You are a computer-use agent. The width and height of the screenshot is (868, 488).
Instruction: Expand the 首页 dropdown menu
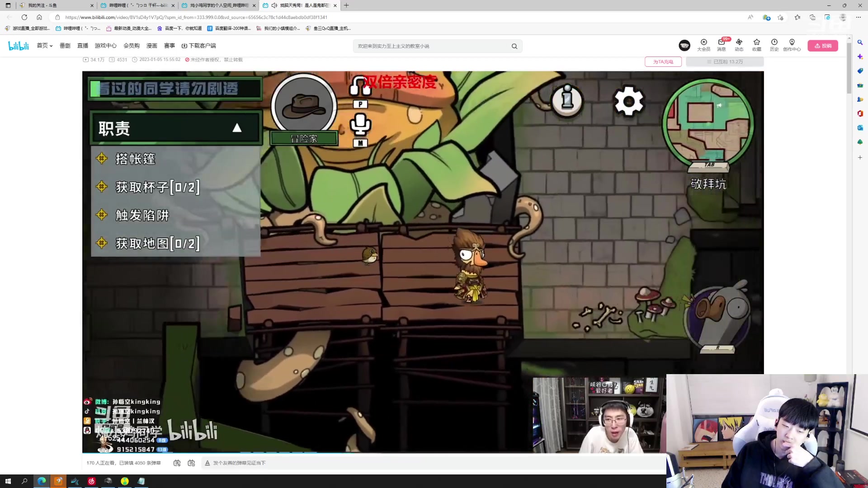point(45,46)
